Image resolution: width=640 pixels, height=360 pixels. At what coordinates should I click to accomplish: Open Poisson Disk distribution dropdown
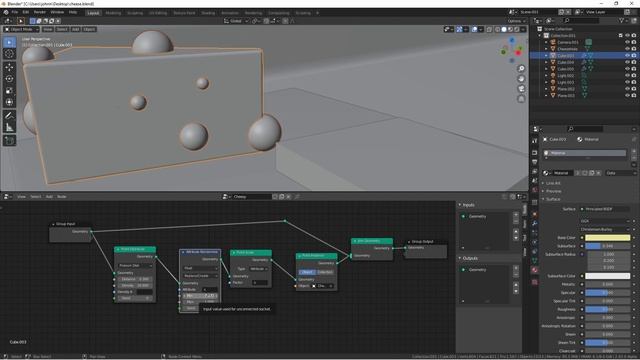click(136, 265)
